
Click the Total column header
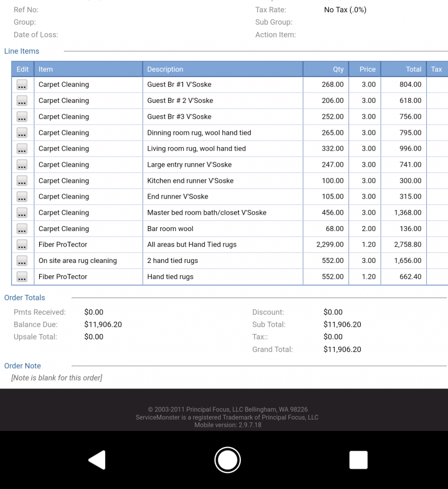[413, 69]
